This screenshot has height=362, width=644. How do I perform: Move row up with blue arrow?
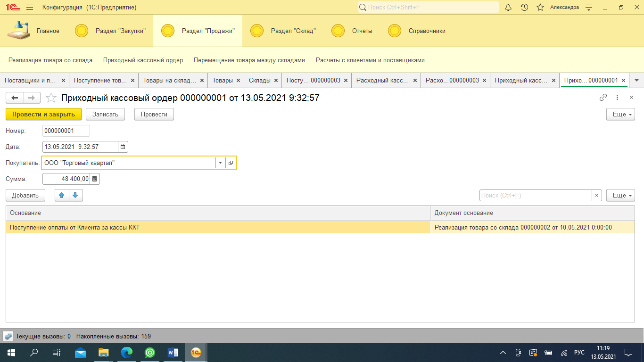[62, 195]
